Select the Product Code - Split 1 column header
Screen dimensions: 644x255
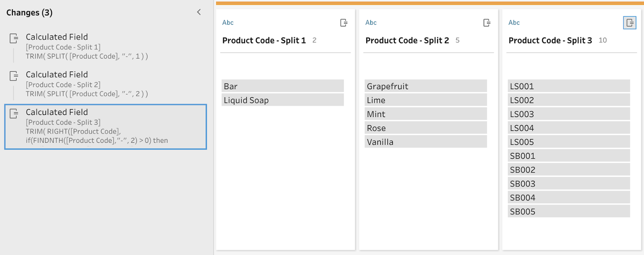click(264, 40)
